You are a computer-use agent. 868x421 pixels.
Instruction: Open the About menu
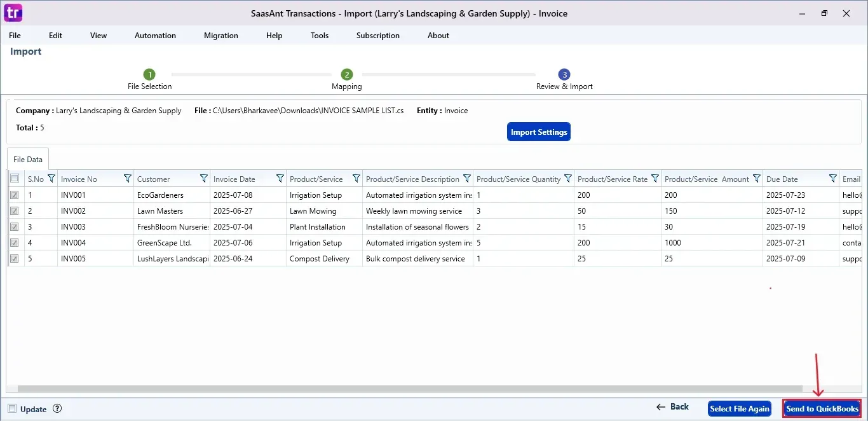pos(438,36)
